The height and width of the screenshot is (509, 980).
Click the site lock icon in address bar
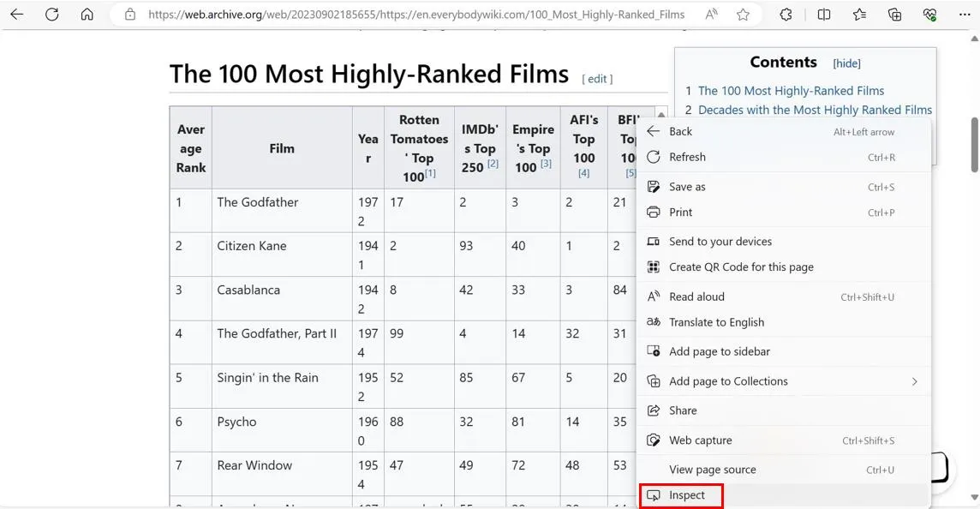[x=130, y=15]
